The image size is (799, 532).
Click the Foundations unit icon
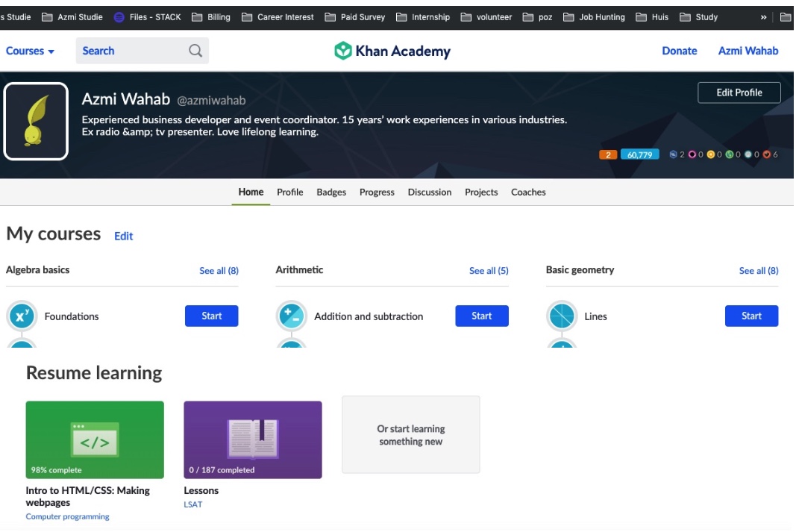22,316
